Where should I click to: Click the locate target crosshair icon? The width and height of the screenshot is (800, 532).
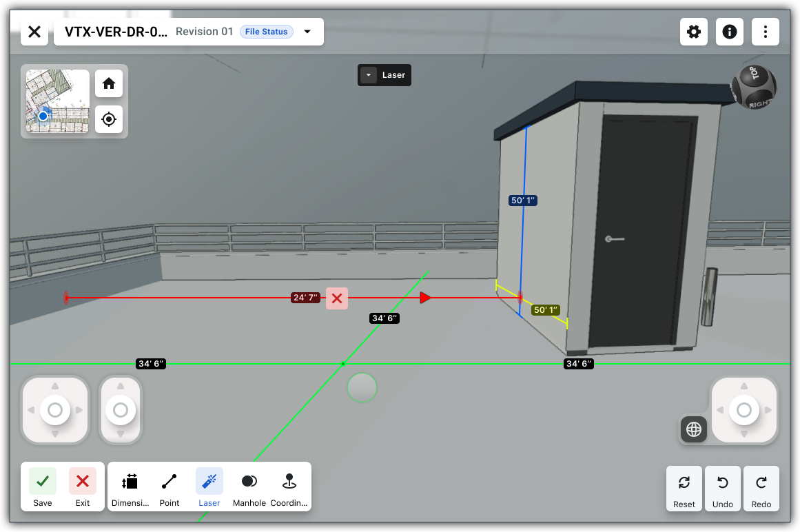click(x=109, y=119)
